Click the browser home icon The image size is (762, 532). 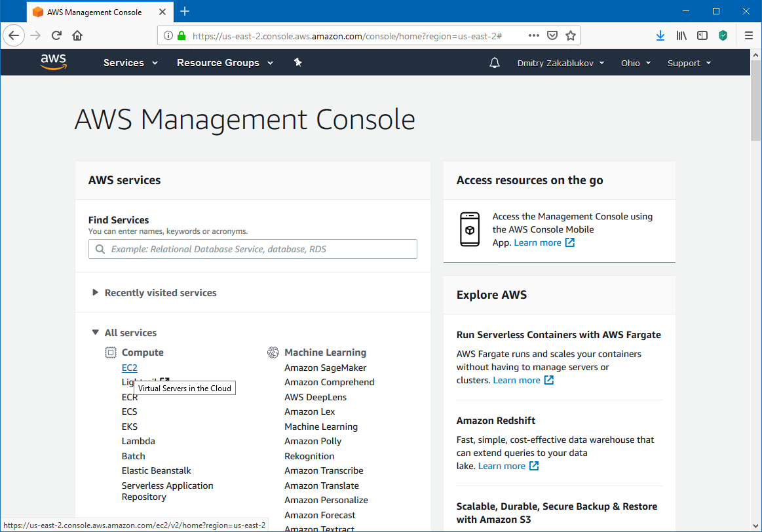pyautogui.click(x=77, y=35)
